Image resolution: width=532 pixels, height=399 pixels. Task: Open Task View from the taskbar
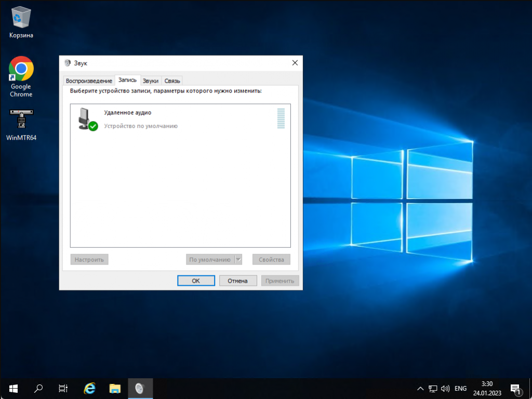(x=63, y=388)
